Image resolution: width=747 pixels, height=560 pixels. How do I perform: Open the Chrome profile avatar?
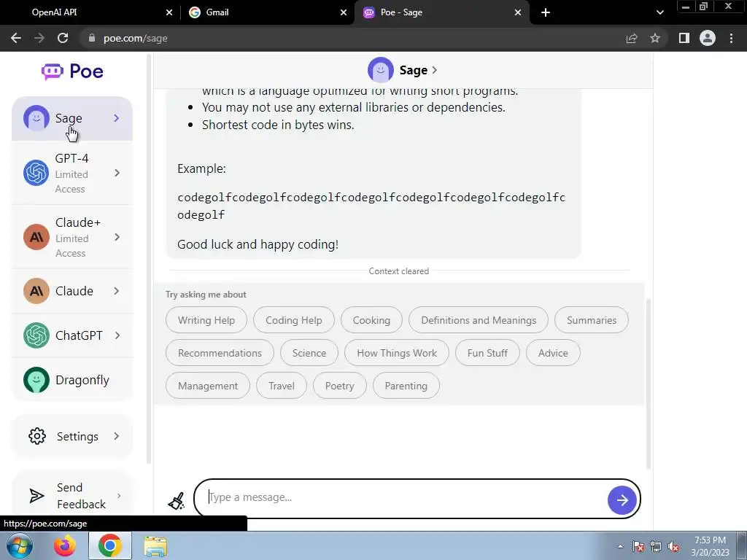click(x=708, y=38)
